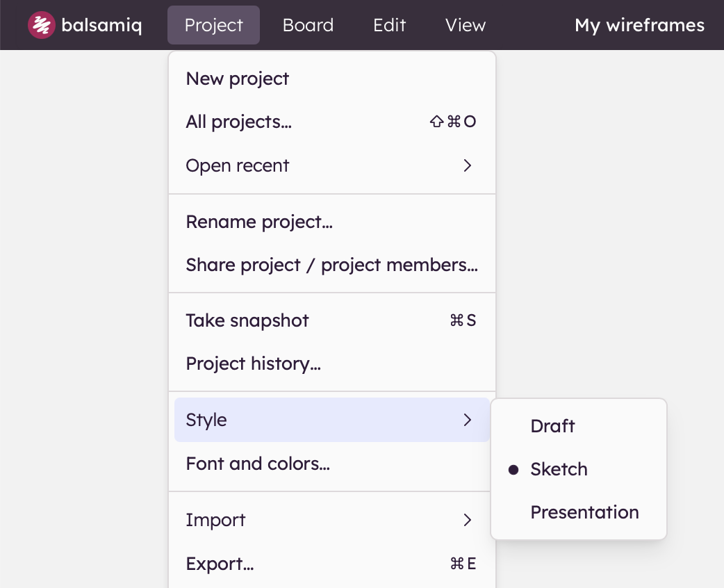Open the Edit menu
The image size is (724, 588).
[x=389, y=25]
